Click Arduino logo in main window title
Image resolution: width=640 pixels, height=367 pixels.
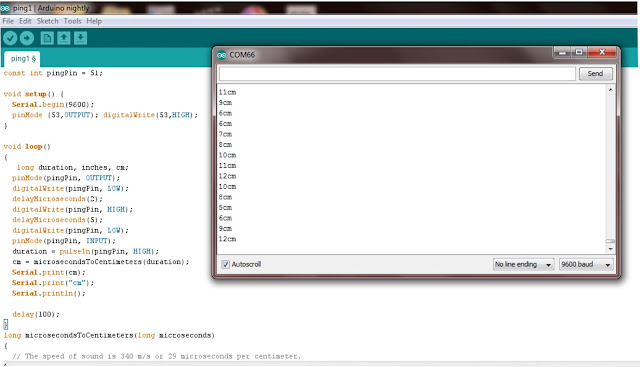5,8
